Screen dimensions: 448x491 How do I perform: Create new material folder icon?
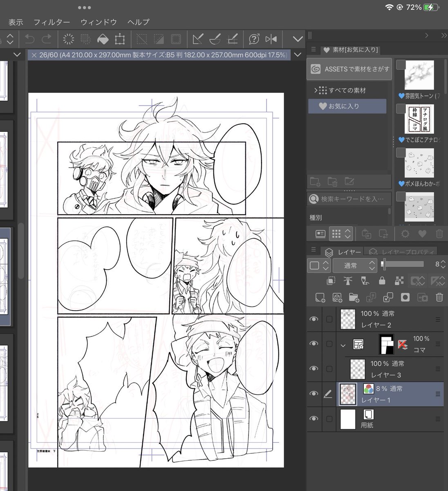tap(315, 181)
